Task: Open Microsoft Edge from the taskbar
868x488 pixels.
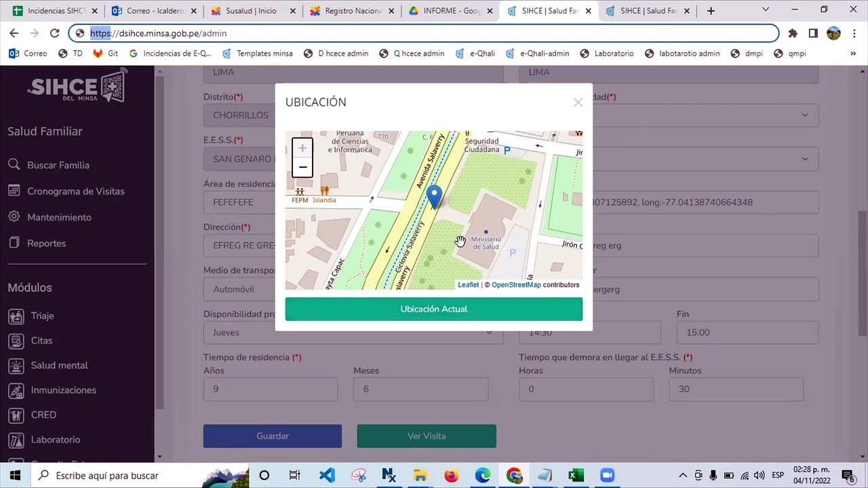Action: click(482, 475)
